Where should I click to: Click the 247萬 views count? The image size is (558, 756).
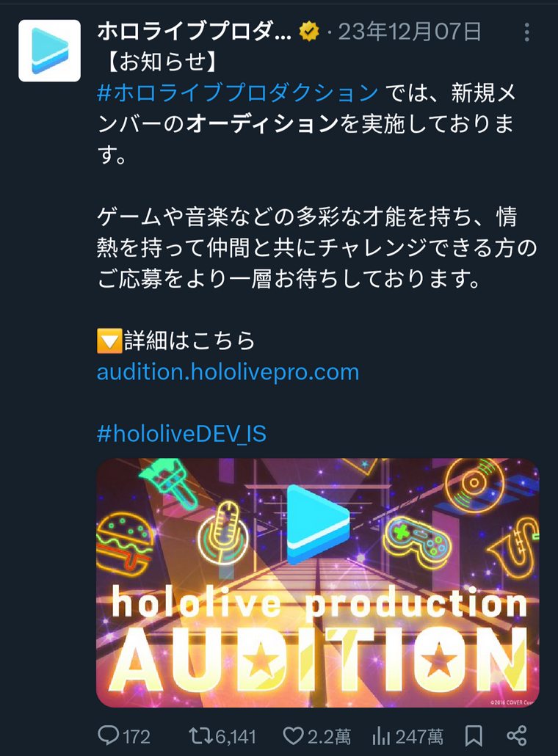(418, 737)
